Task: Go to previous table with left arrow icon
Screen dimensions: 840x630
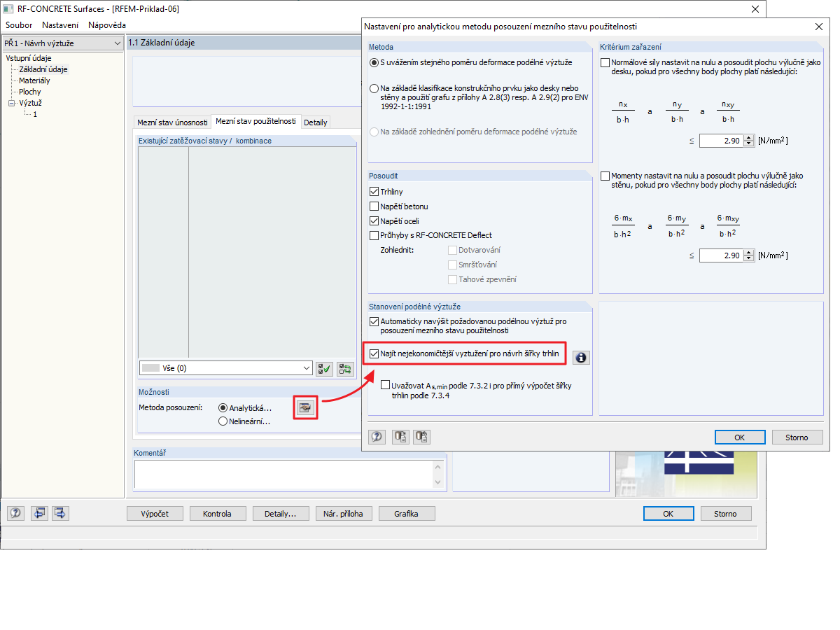Action: [39, 513]
